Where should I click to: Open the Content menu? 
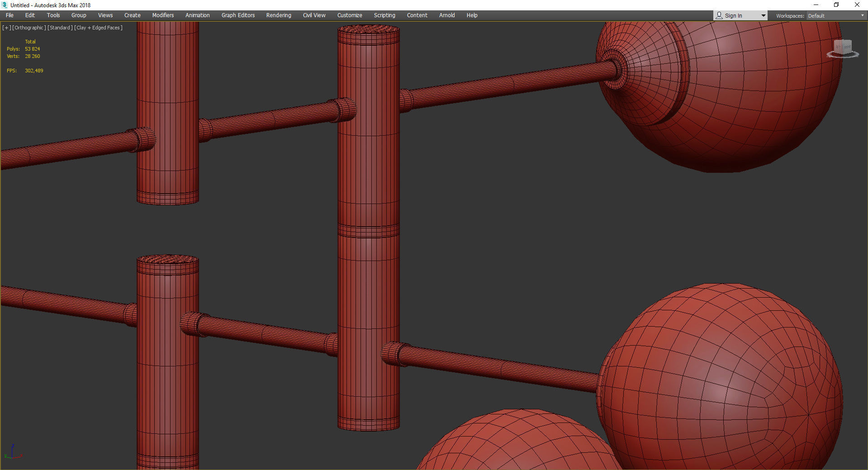pyautogui.click(x=417, y=15)
